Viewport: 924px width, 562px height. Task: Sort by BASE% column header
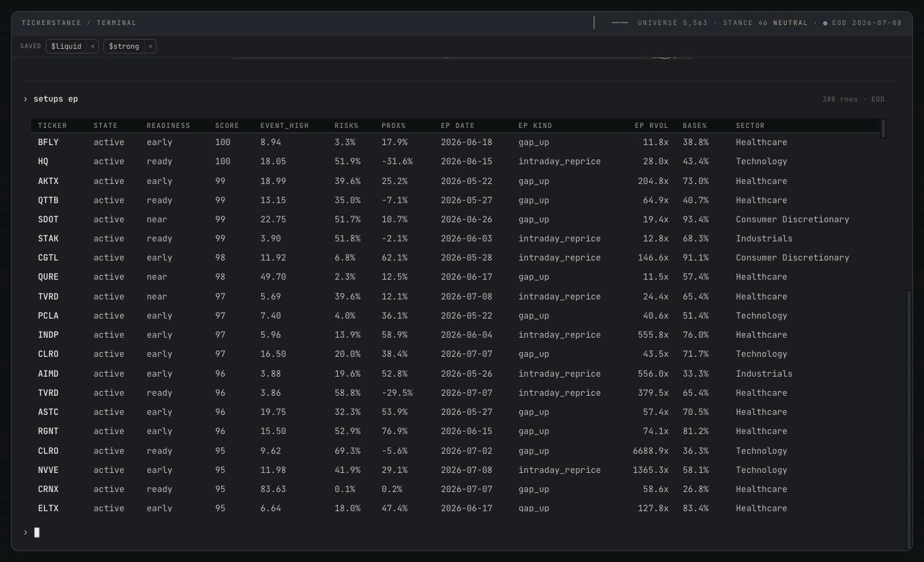(695, 125)
